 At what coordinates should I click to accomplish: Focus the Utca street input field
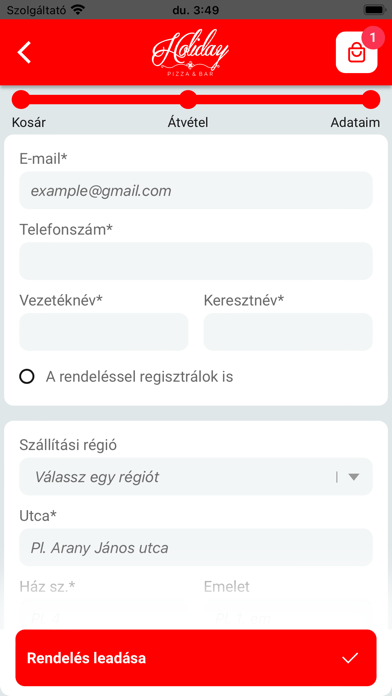point(196,547)
